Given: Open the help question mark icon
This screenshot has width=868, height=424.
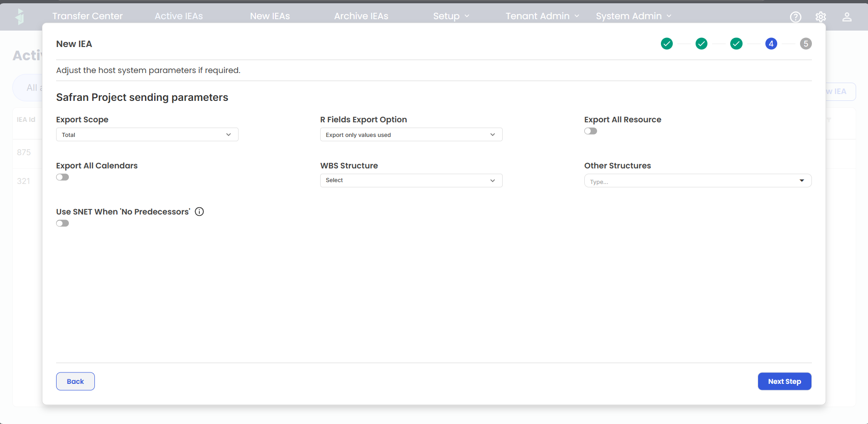Looking at the screenshot, I should (795, 17).
